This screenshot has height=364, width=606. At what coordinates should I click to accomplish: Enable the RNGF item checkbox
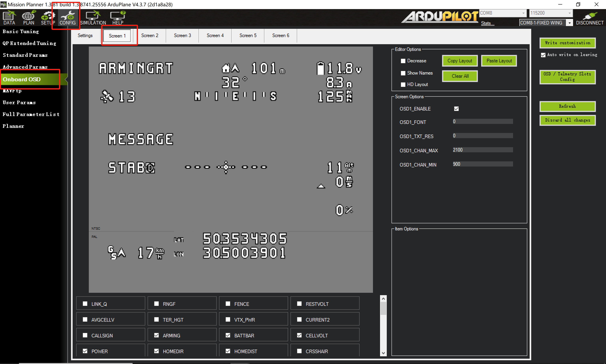[156, 304]
